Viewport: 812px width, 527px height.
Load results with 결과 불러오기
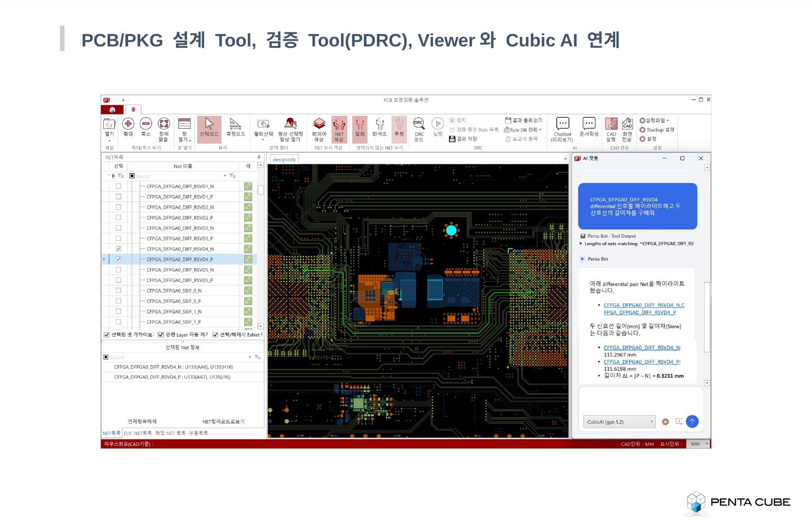click(523, 120)
